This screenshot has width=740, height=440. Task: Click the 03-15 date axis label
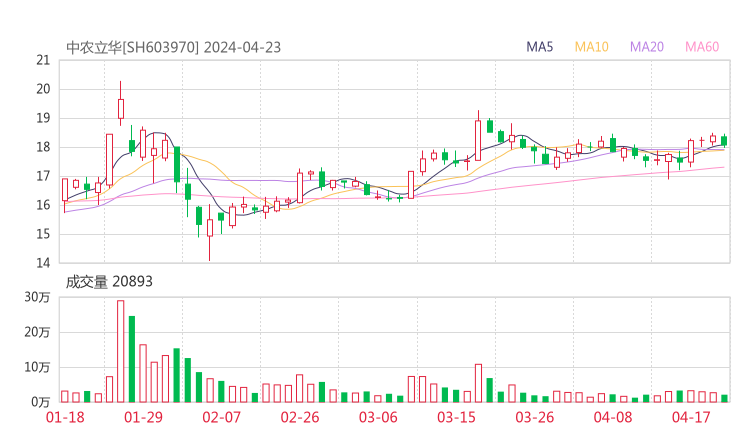456,417
